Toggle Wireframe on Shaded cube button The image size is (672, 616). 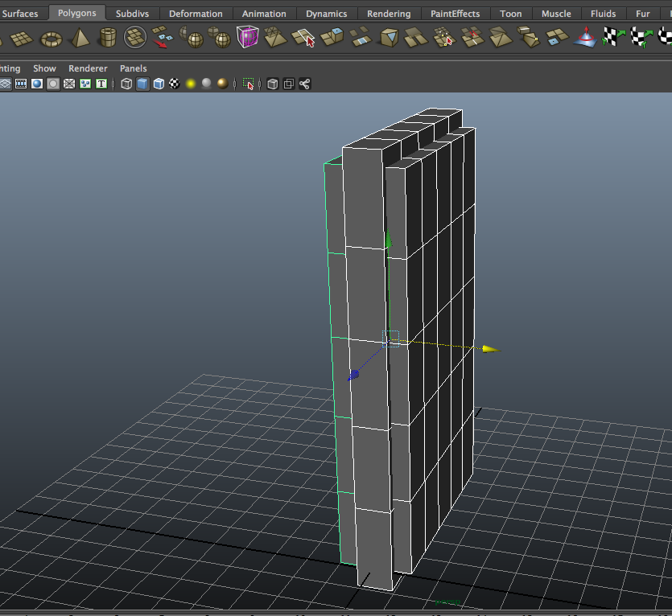pyautogui.click(x=159, y=84)
